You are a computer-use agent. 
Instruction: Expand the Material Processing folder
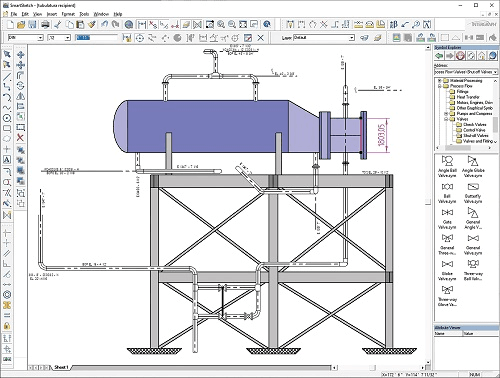click(x=440, y=81)
